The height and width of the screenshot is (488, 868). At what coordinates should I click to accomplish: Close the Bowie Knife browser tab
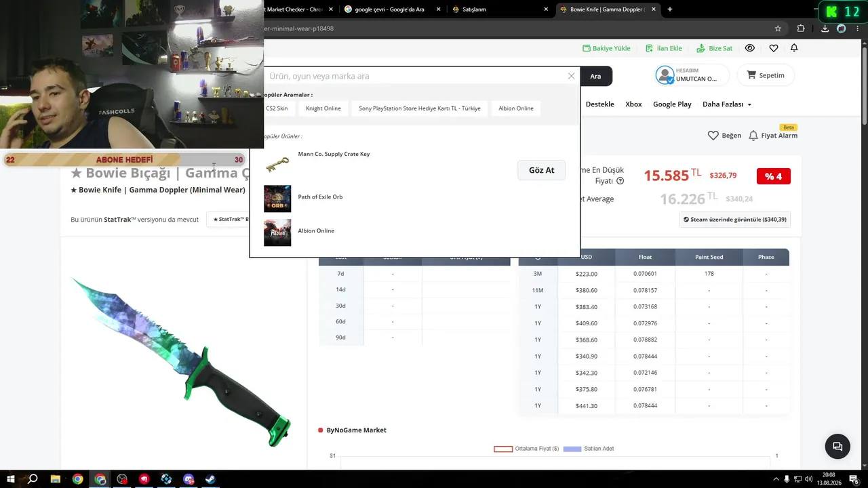[x=654, y=9]
